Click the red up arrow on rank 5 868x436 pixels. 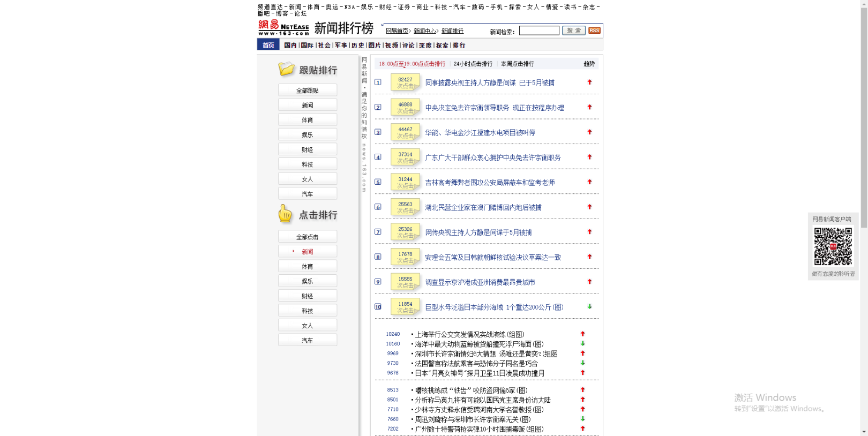[589, 182]
